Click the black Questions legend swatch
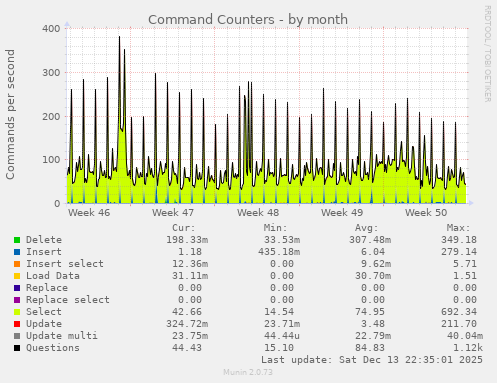The image size is (497, 383). click(17, 348)
